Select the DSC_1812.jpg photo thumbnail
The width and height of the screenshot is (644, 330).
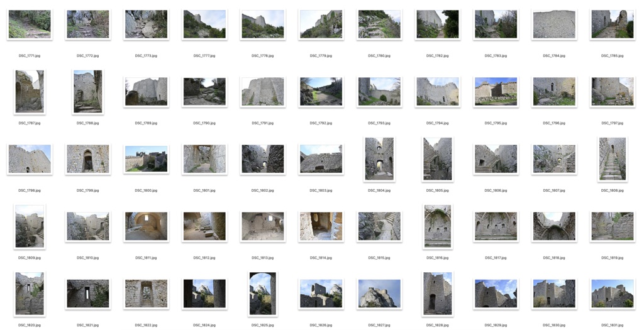click(x=204, y=226)
